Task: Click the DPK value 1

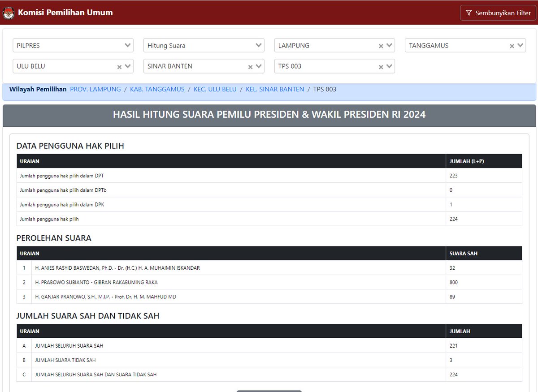Action: [x=451, y=204]
